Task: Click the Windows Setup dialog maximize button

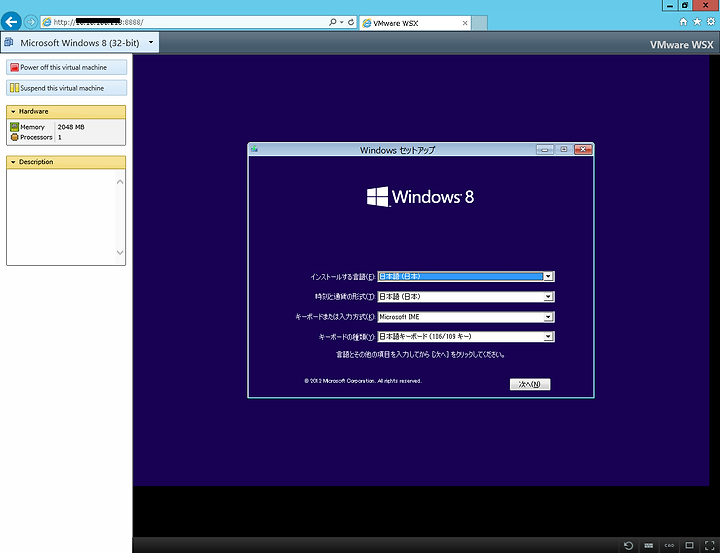Action: (x=563, y=150)
